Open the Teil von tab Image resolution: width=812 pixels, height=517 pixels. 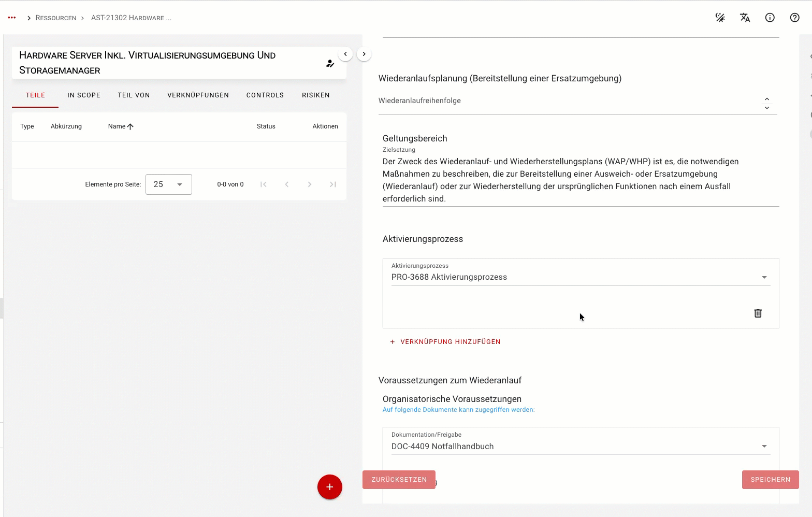coord(134,95)
